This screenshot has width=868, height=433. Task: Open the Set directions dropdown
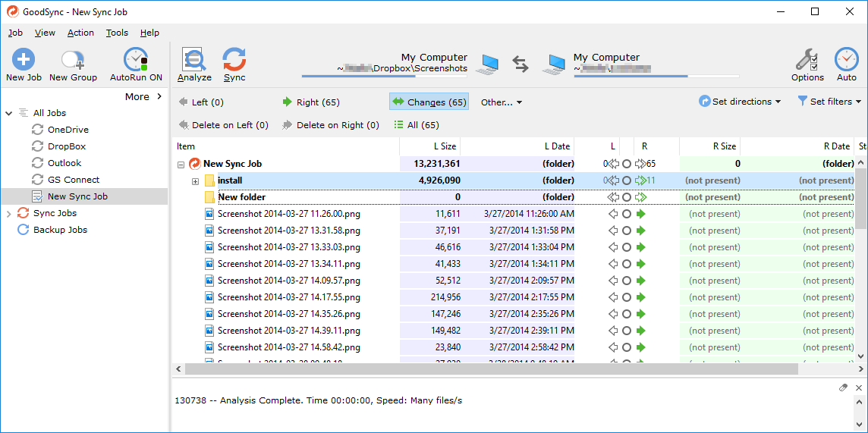click(740, 102)
